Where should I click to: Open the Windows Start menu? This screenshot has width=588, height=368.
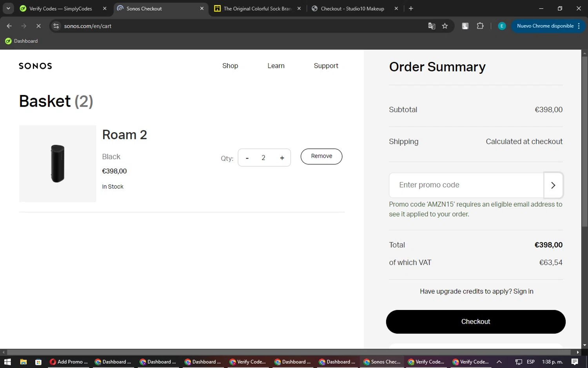coord(7,362)
